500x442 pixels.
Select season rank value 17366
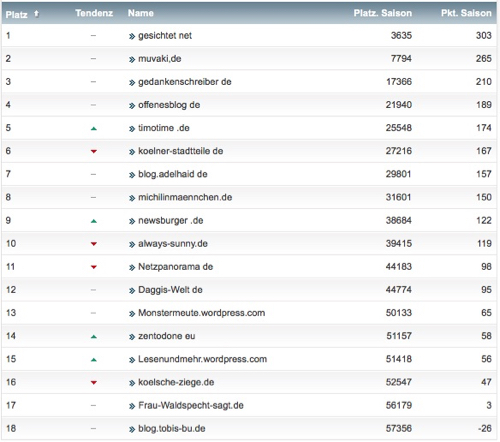pyautogui.click(x=399, y=82)
